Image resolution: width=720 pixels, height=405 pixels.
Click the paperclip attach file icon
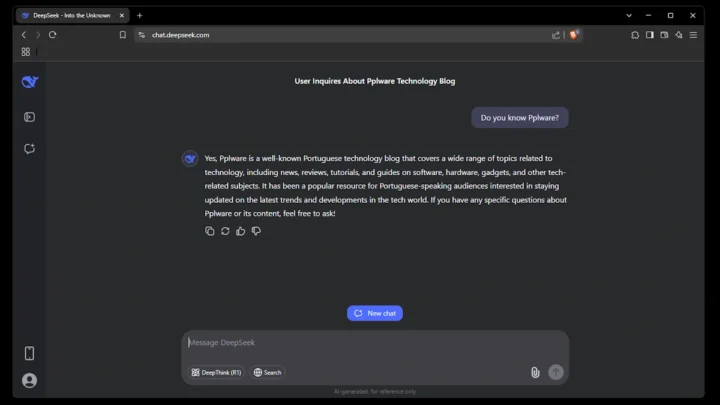pyautogui.click(x=535, y=372)
